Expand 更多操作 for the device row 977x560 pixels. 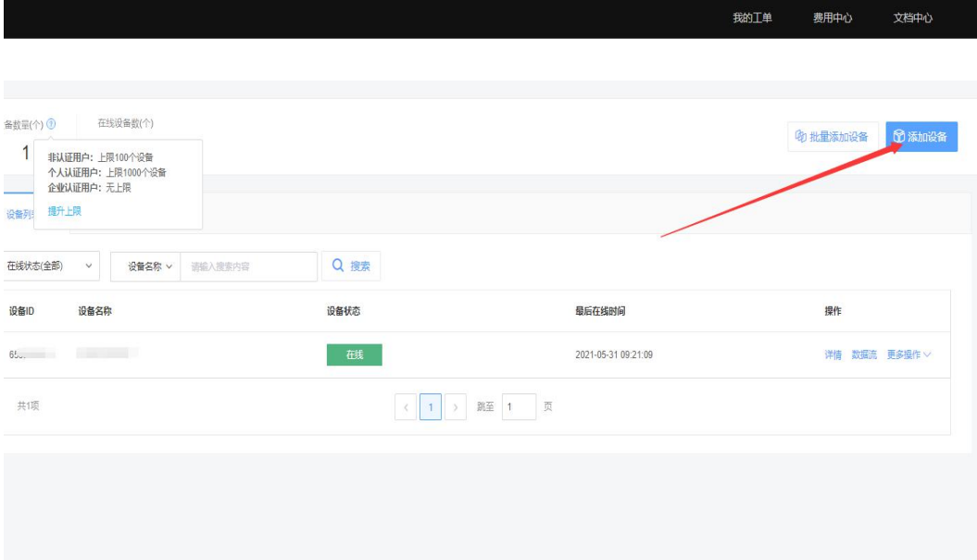pyautogui.click(x=908, y=355)
